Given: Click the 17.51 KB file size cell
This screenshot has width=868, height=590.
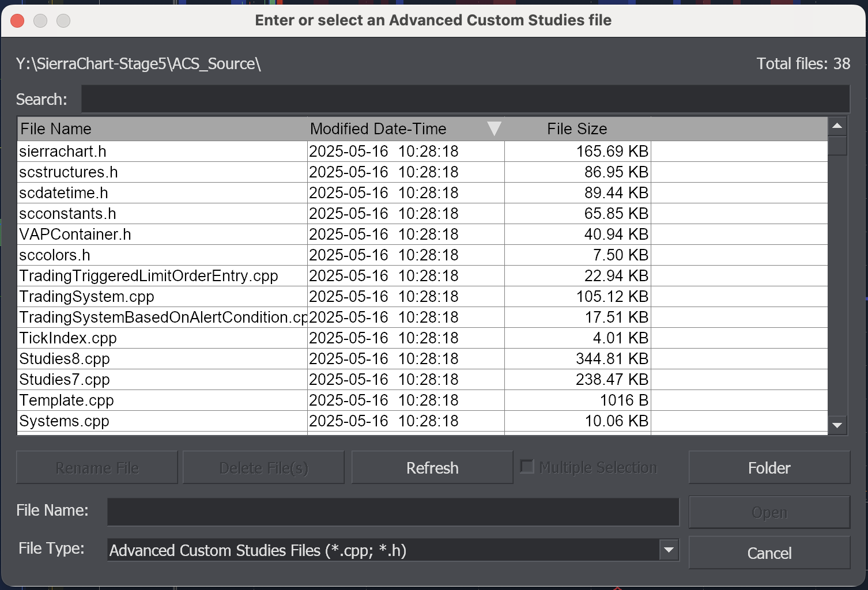Looking at the screenshot, I should (578, 317).
